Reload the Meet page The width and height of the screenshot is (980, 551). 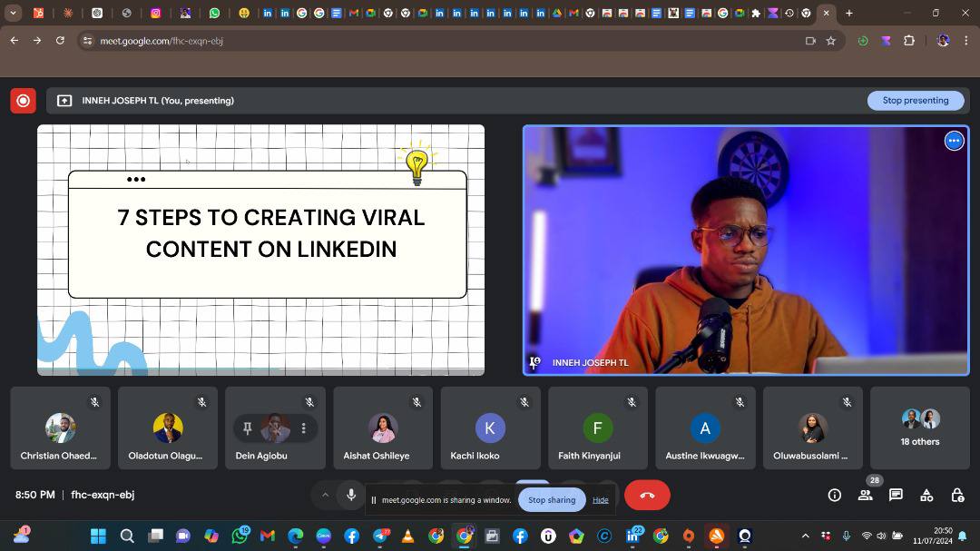tap(60, 41)
